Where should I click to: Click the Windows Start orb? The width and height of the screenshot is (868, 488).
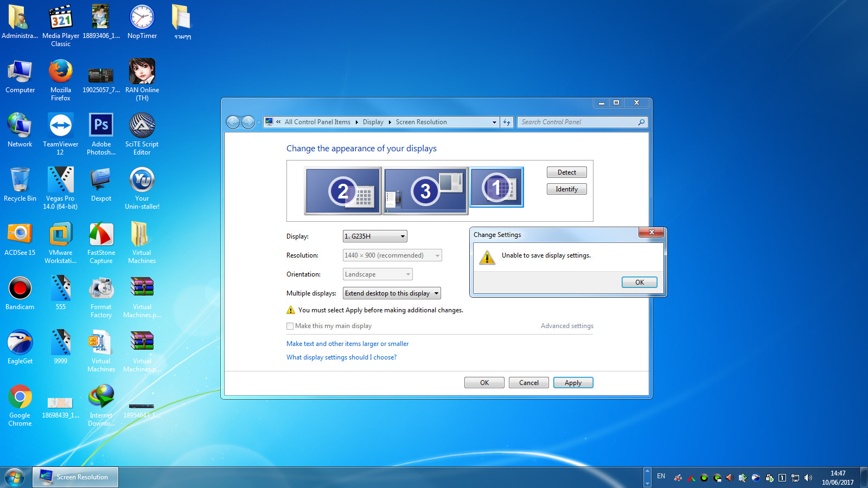[15, 478]
